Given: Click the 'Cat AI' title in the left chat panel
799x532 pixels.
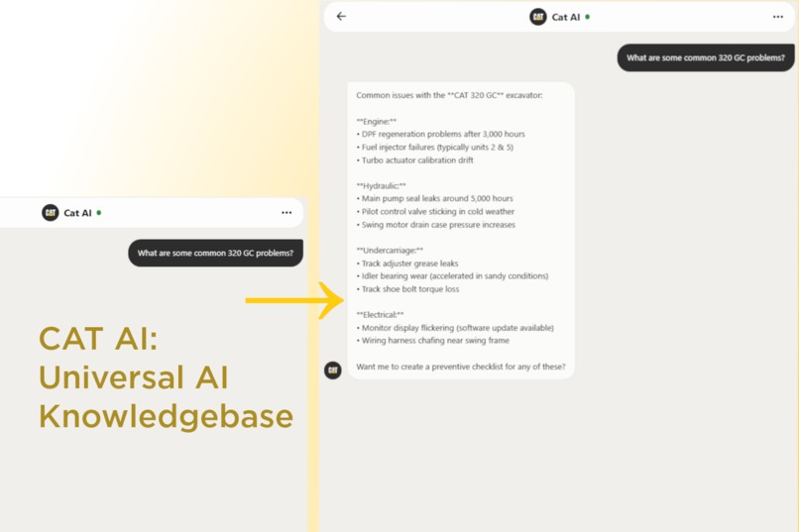Looking at the screenshot, I should click(77, 213).
